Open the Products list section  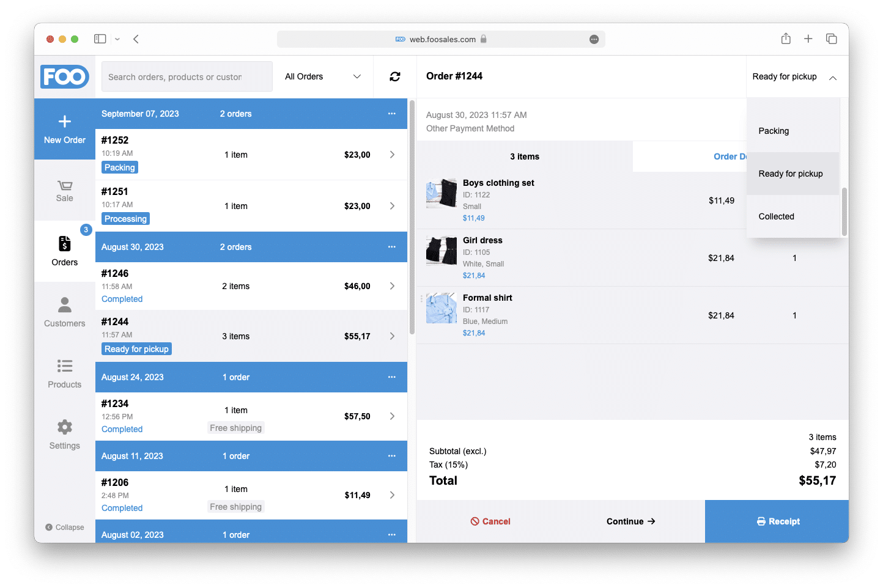[x=65, y=373]
